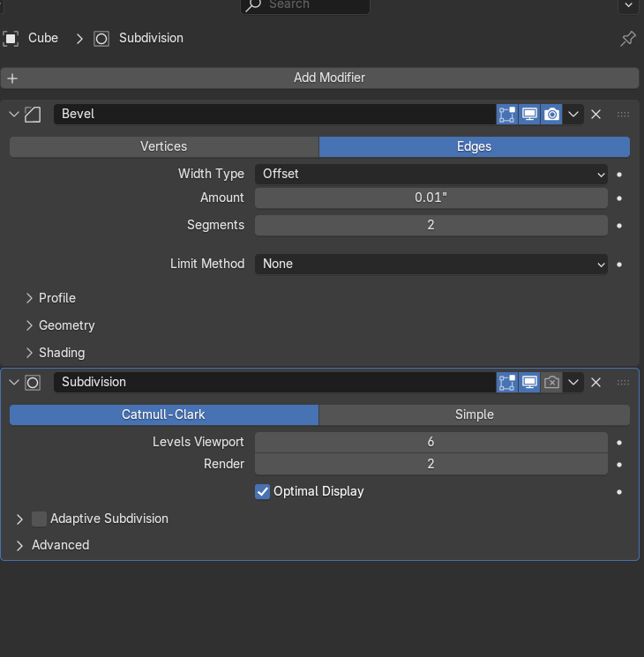
Task: Toggle Subdivision modifier edit mode display
Action: pos(507,382)
